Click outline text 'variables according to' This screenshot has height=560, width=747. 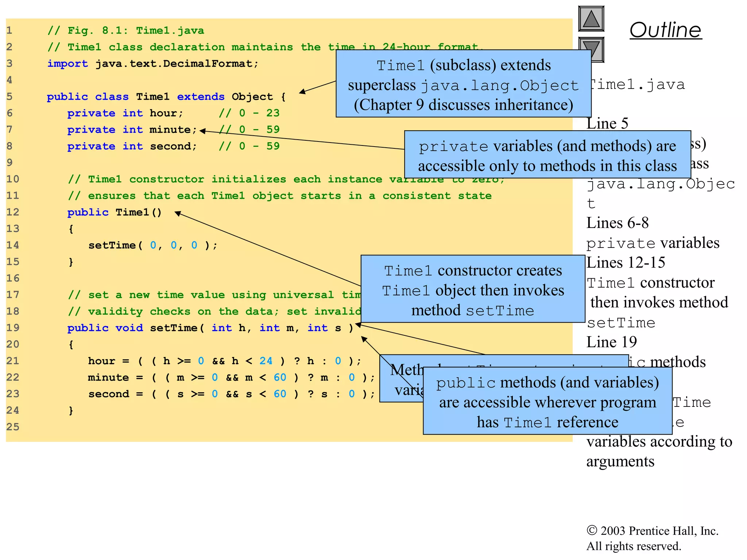coord(659,442)
